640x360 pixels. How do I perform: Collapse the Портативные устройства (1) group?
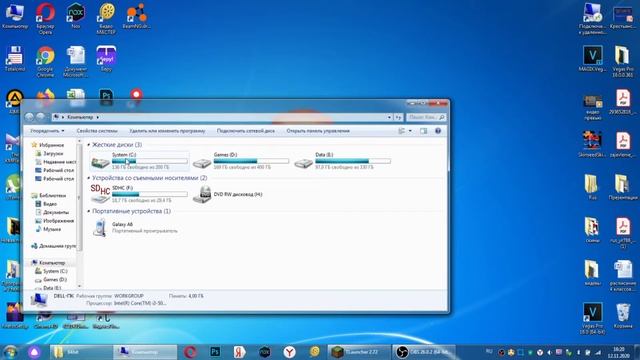(x=89, y=211)
